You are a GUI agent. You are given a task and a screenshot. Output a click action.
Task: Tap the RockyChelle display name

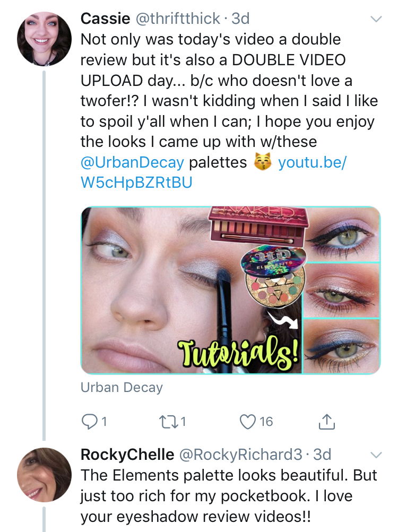coord(127,455)
